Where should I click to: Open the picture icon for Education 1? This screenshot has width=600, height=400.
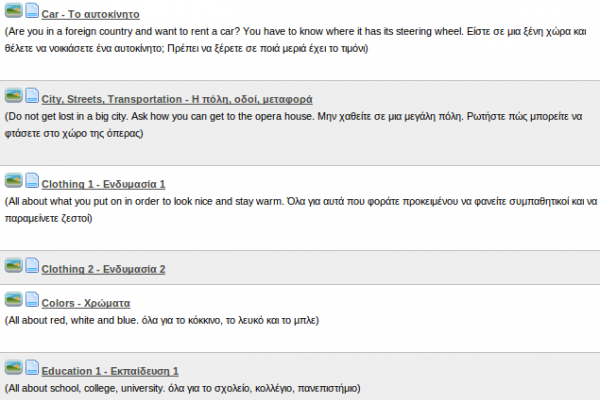tap(14, 367)
